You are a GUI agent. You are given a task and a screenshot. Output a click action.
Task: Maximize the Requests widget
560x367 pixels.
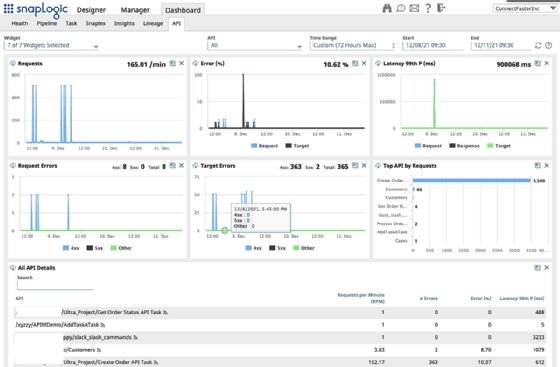point(172,63)
